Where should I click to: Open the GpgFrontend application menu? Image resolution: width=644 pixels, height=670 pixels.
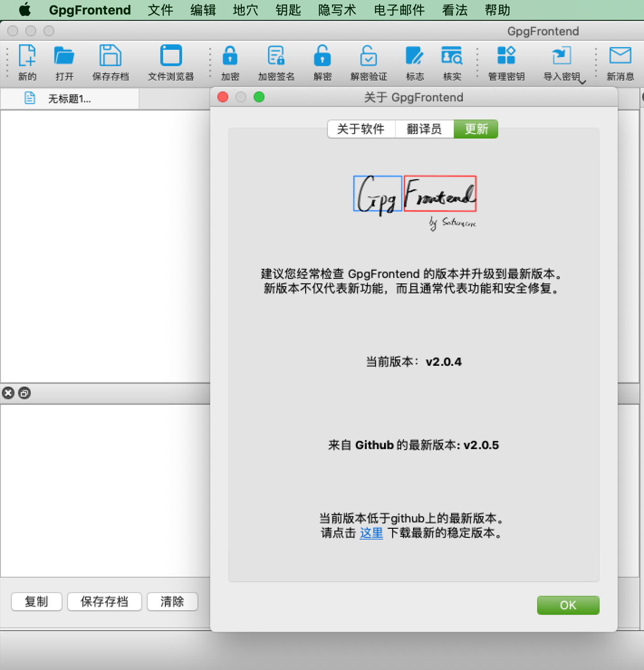coord(90,10)
